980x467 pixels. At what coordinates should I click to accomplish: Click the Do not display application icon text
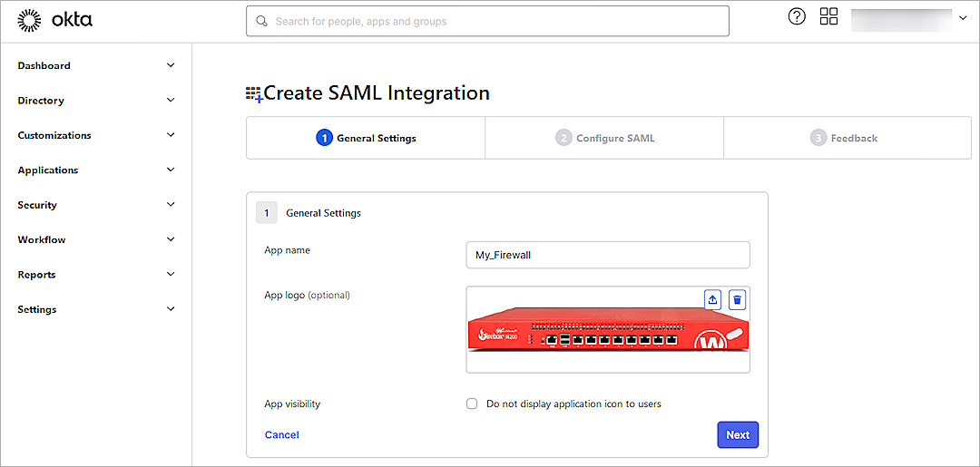[573, 404]
